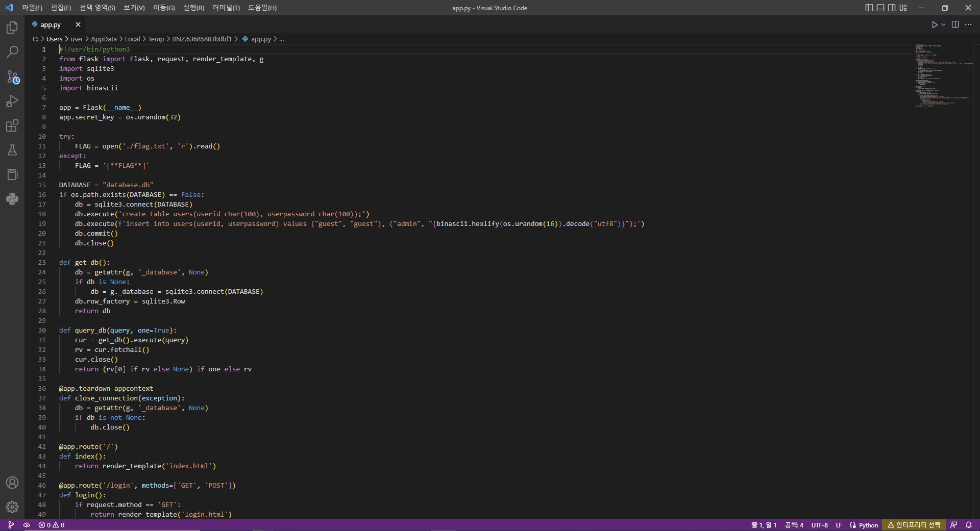
Task: Click the feedback icon in status bar
Action: pyautogui.click(x=953, y=525)
